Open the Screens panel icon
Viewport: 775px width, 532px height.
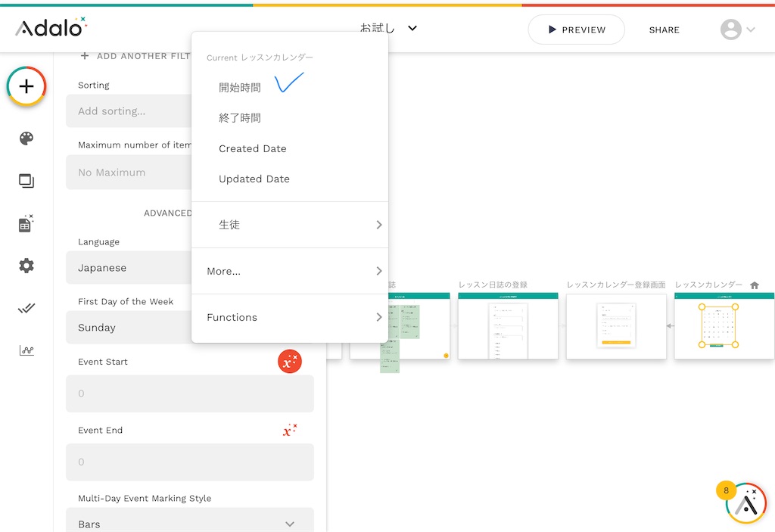coord(26,180)
